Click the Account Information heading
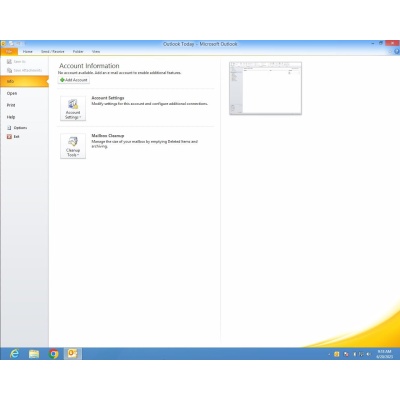 [89, 66]
